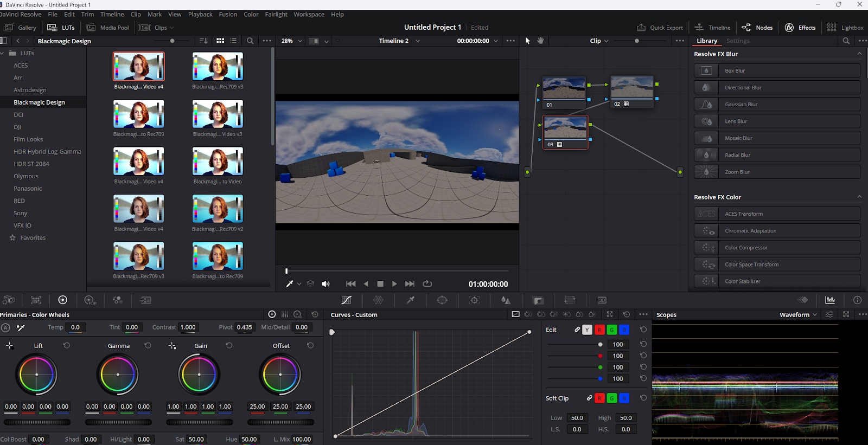The height and width of the screenshot is (445, 868).
Task: Toggle the red channel Edit button
Action: tap(599, 330)
